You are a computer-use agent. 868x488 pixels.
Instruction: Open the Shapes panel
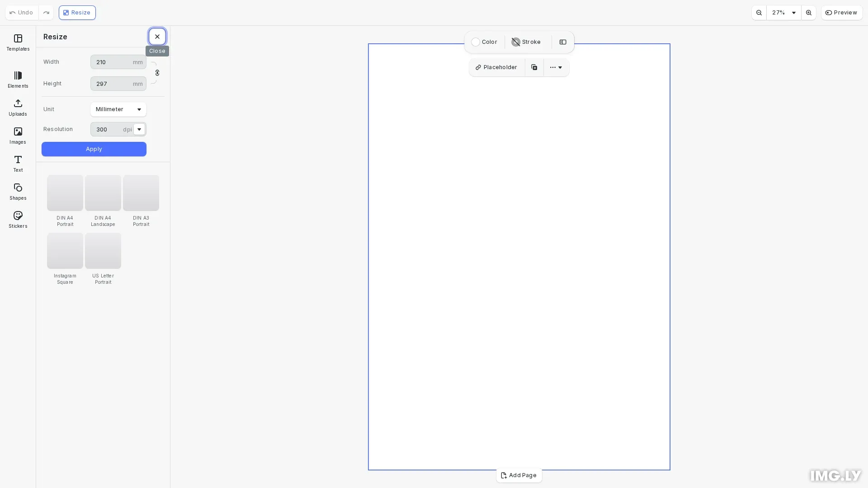18,192
